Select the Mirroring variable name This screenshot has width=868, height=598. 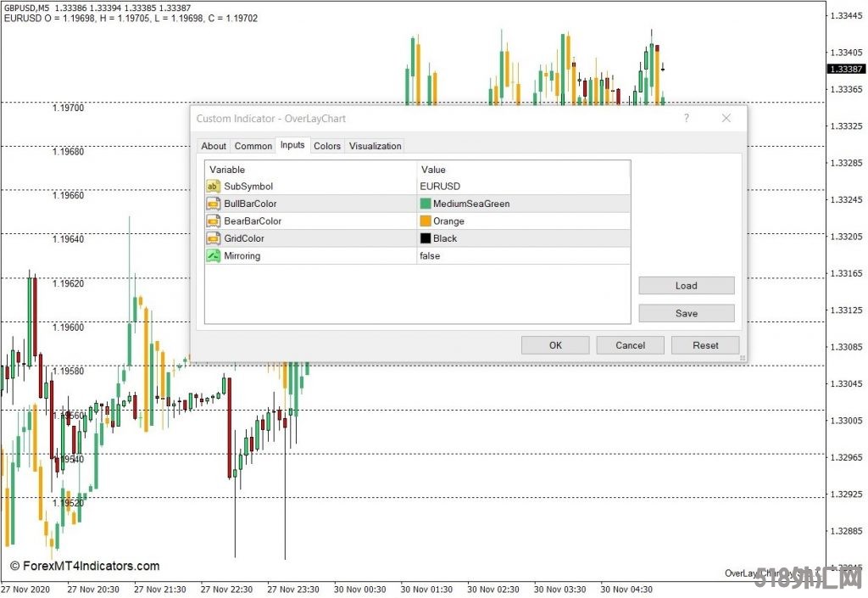[242, 256]
